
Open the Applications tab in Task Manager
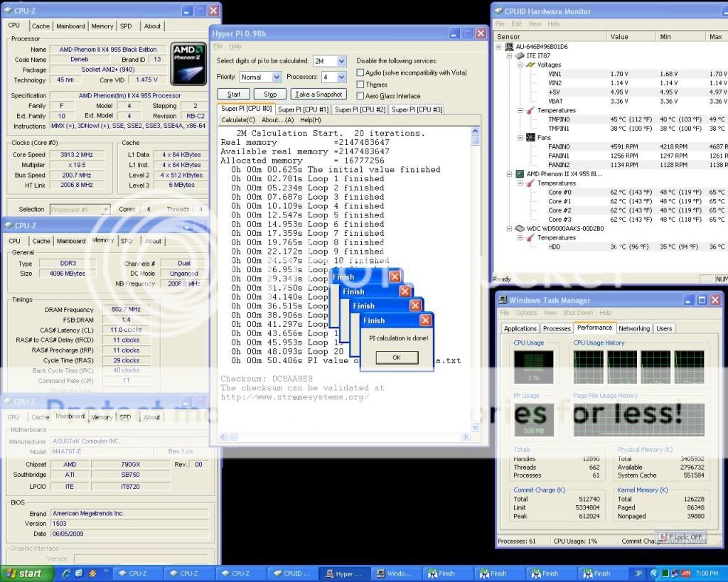click(520, 328)
